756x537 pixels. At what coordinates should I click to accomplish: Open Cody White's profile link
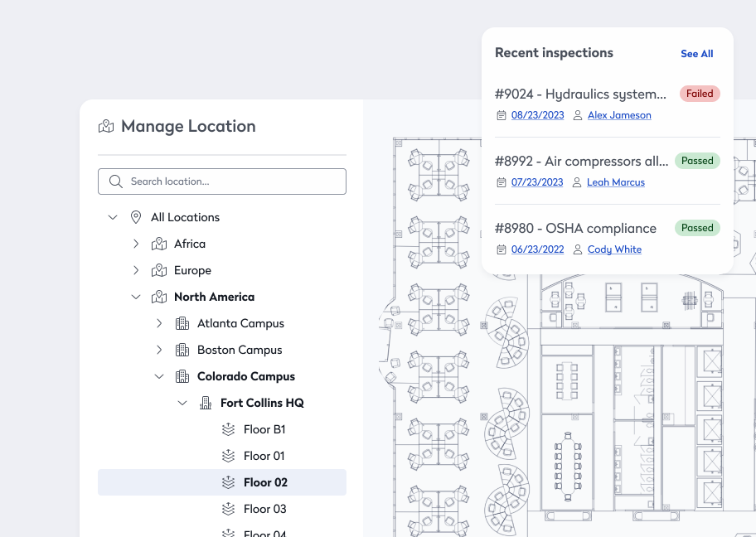(615, 249)
